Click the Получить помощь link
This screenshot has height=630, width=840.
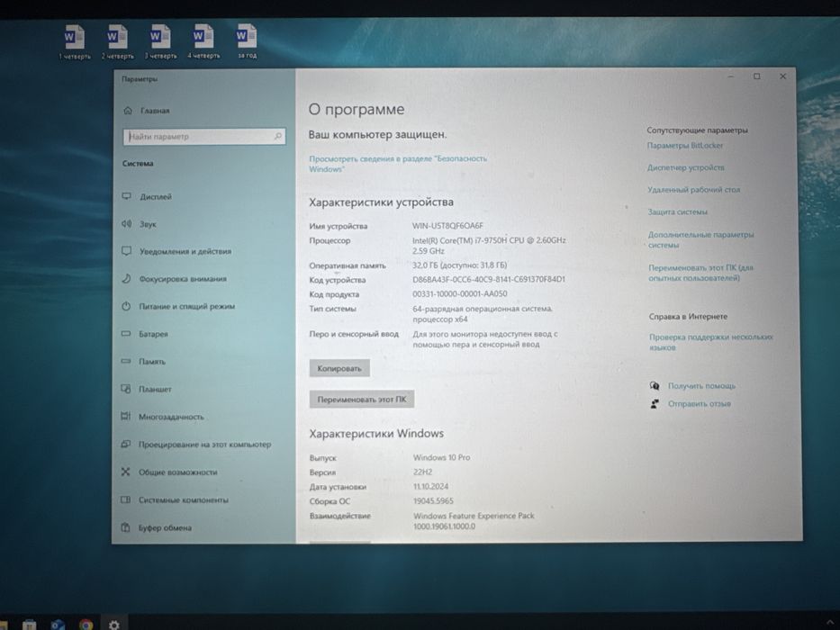(x=701, y=386)
